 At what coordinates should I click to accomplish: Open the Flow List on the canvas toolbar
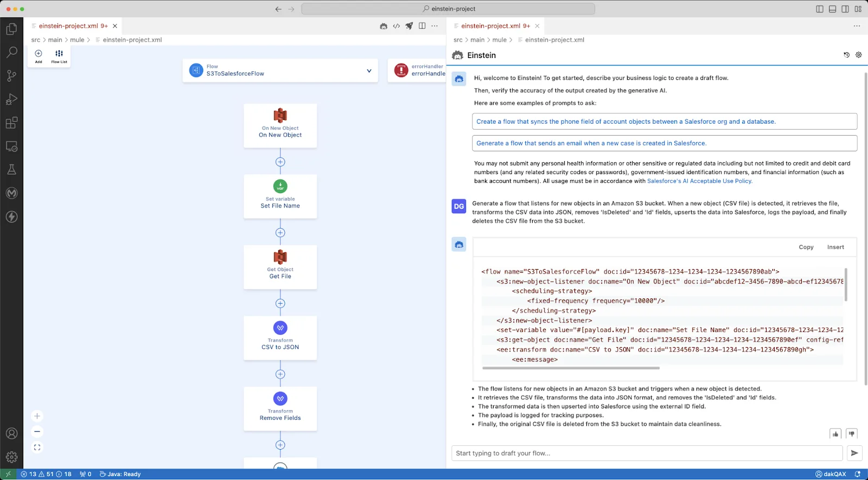click(59, 56)
